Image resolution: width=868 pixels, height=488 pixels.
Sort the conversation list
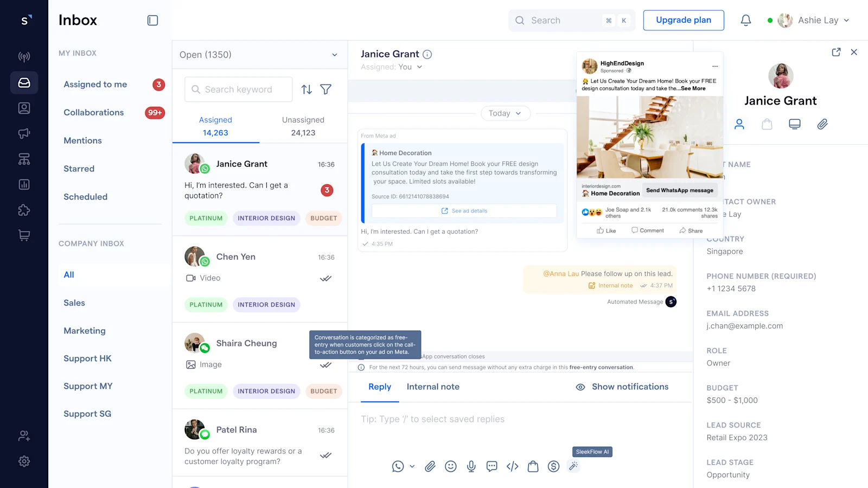pos(307,89)
